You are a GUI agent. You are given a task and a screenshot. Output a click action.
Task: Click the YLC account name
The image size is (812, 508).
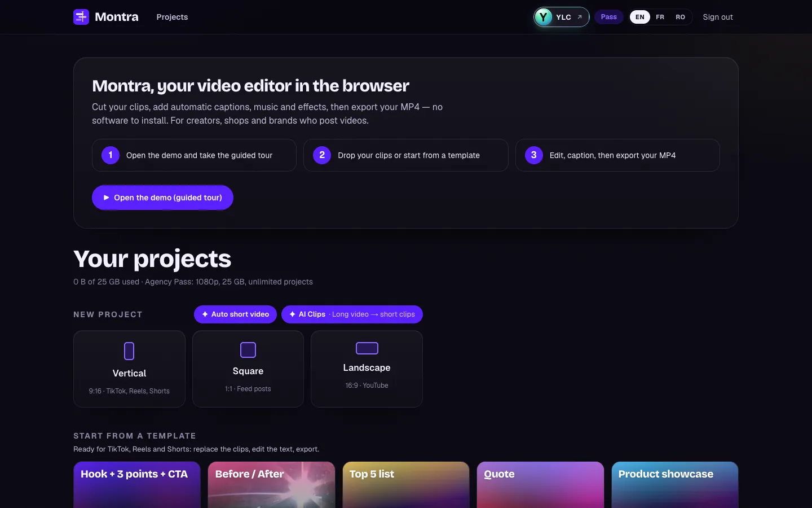pyautogui.click(x=563, y=17)
